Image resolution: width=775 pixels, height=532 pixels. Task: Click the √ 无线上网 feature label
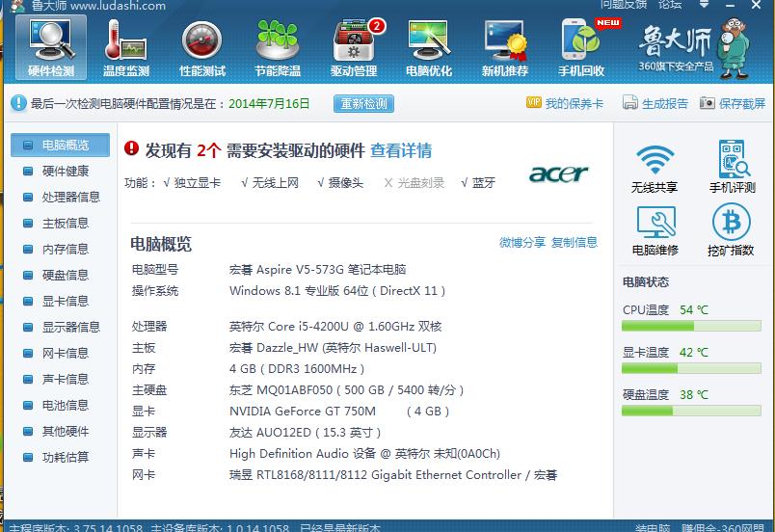(x=270, y=183)
